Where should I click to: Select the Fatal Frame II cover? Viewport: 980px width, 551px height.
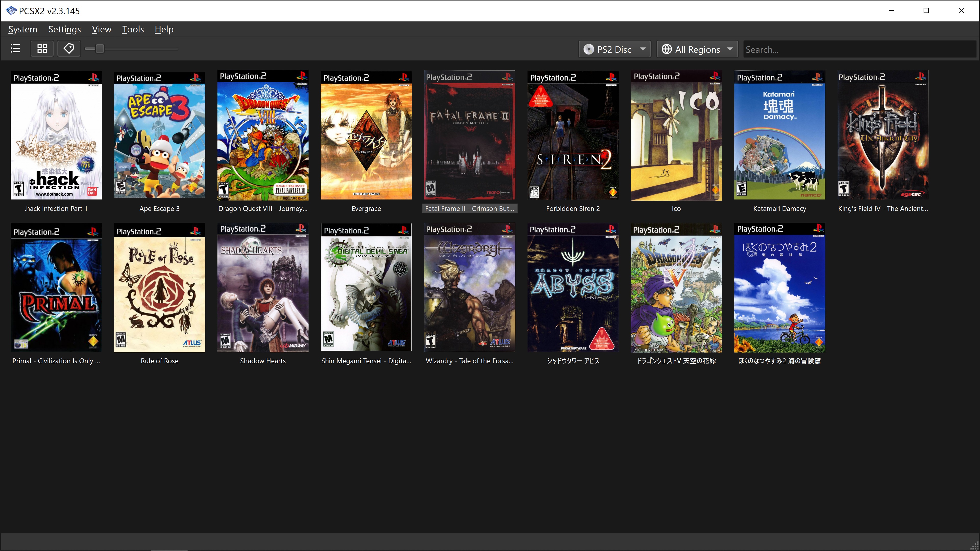coord(470,135)
